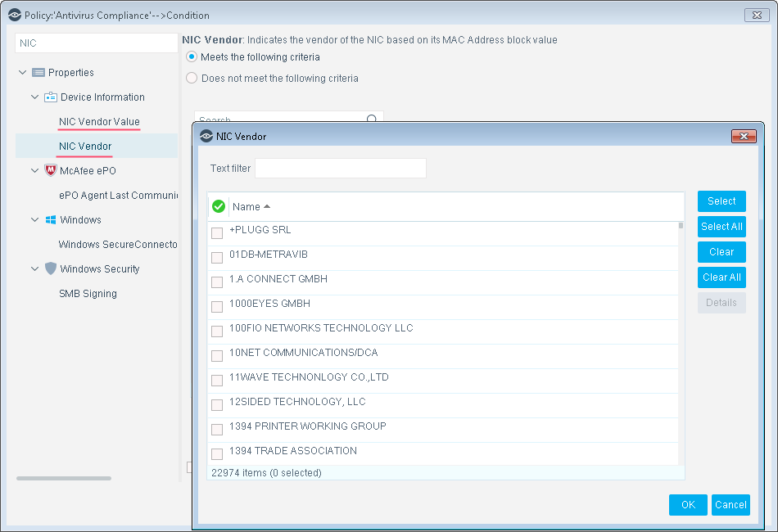Viewport: 778px width, 532px height.
Task: Check the +PLUGG SRL vendor checkbox
Action: [x=217, y=233]
